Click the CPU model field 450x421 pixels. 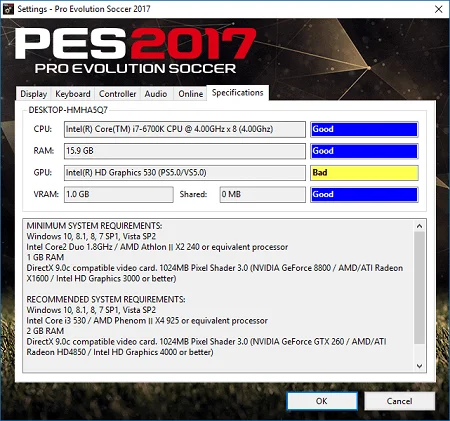point(185,129)
